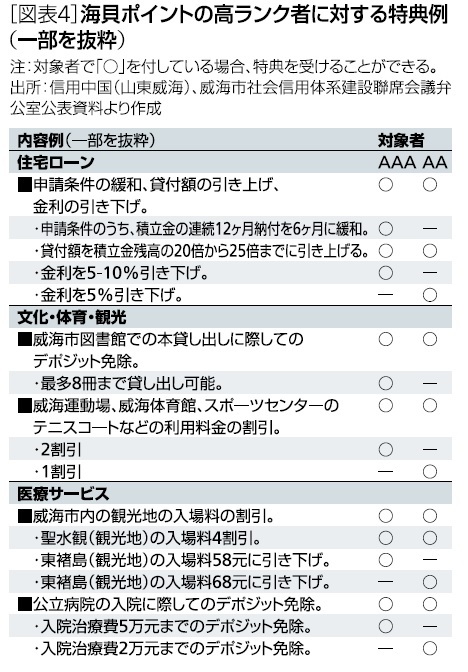The height and width of the screenshot is (672, 468).
Task: Click the 医療サービス section header
Action: point(63,494)
